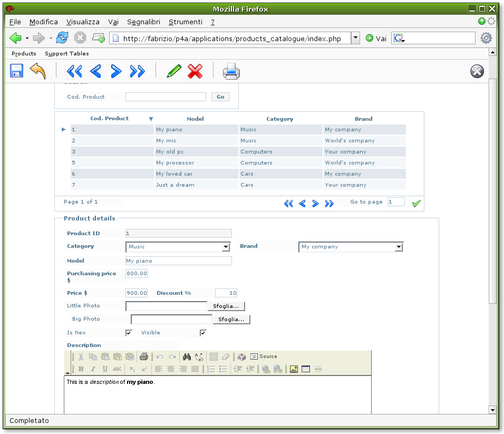This screenshot has height=434, width=504.
Task: Expand the URL address bar history dropdown
Action: click(355, 38)
